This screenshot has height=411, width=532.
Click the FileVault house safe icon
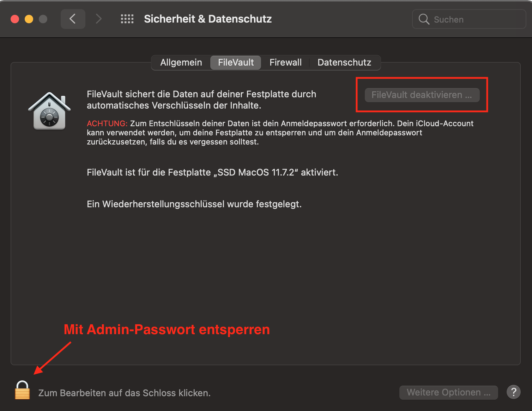pos(49,111)
